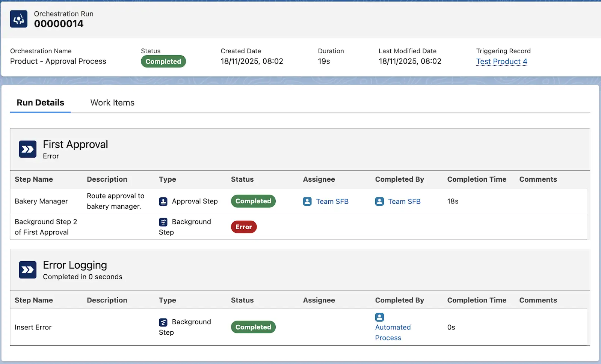This screenshot has width=601, height=364.
Task: Open Team SFB from the Assignee column
Action: coord(332,201)
